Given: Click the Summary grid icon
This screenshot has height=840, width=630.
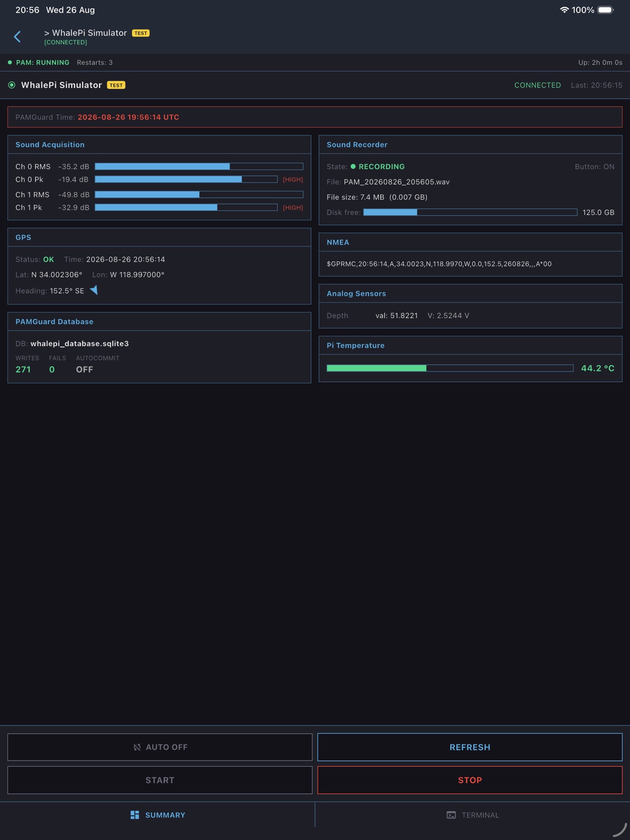Looking at the screenshot, I should (x=135, y=815).
